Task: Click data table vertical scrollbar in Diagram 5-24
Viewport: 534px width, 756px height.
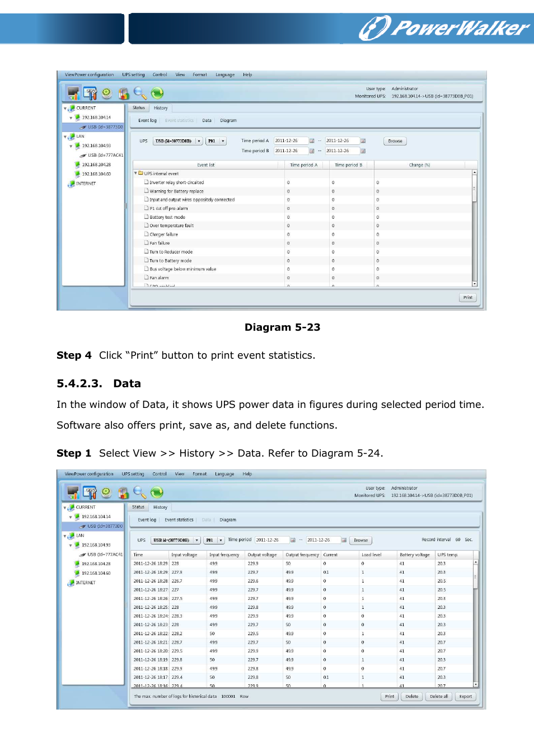Action: pyautogui.click(x=476, y=623)
